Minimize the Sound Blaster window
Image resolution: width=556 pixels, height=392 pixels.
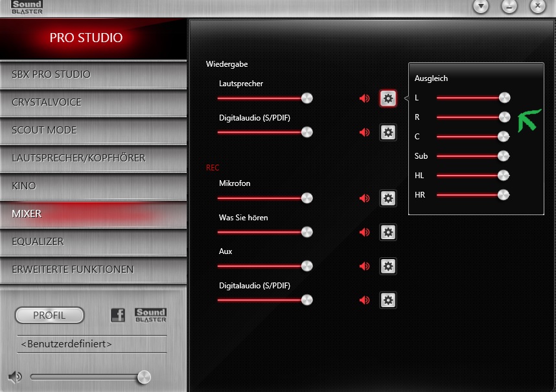coord(509,6)
